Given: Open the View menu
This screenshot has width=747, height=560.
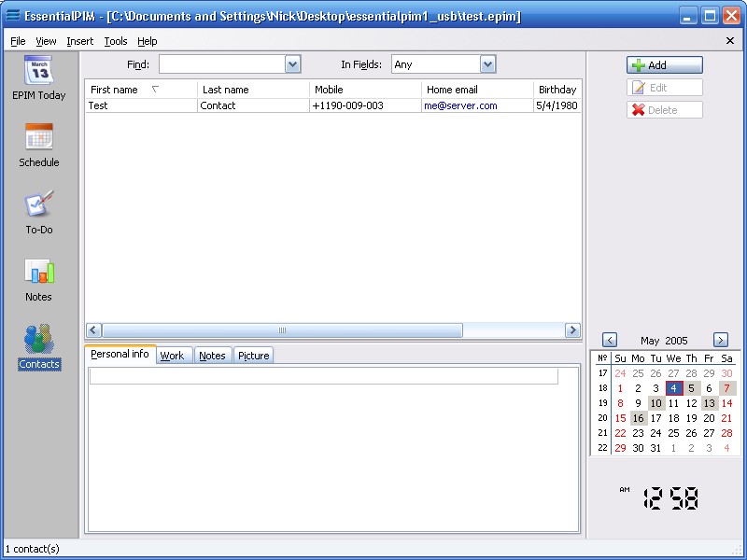Looking at the screenshot, I should (46, 41).
